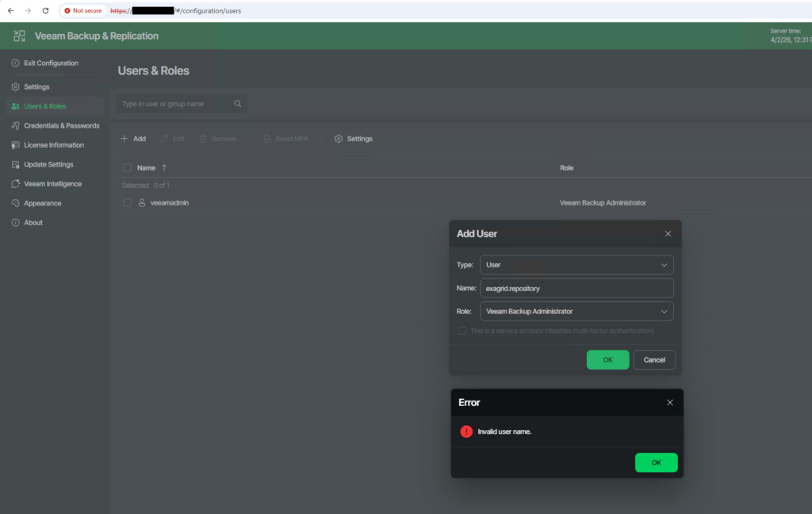Open the Appearance page from the sidebar

pyautogui.click(x=42, y=203)
